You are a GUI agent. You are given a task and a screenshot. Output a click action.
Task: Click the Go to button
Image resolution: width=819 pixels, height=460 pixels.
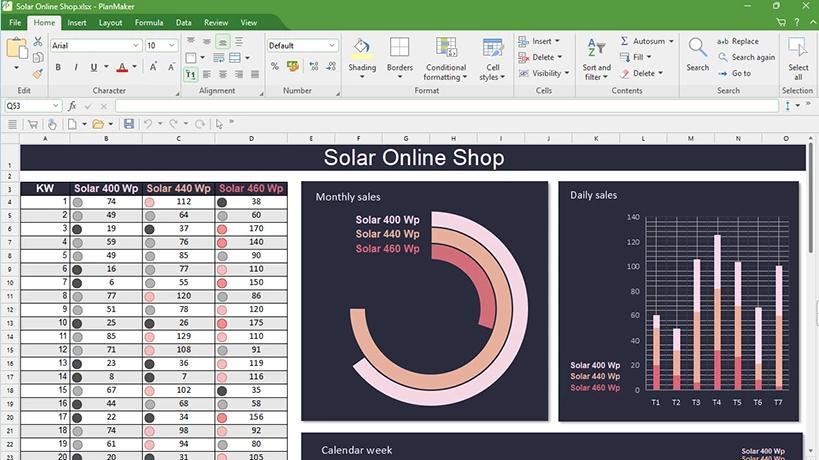coord(734,74)
